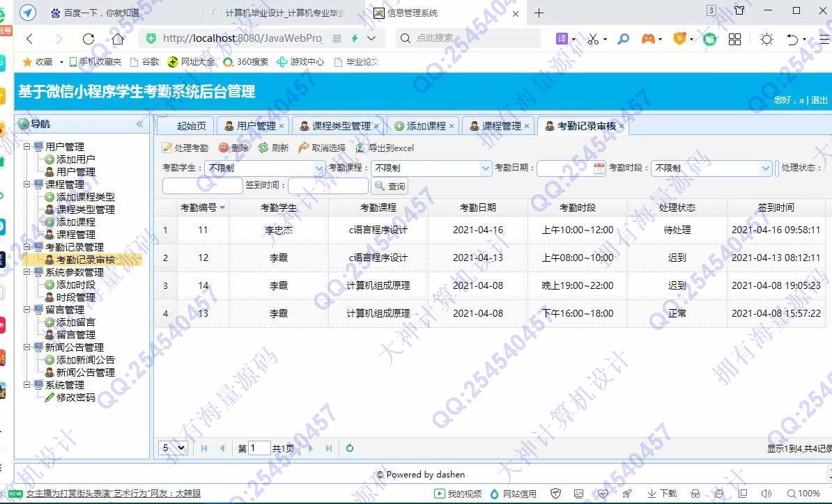Open 新闻公告管理 in the navigation tree
832x504 pixels.
pos(86,372)
